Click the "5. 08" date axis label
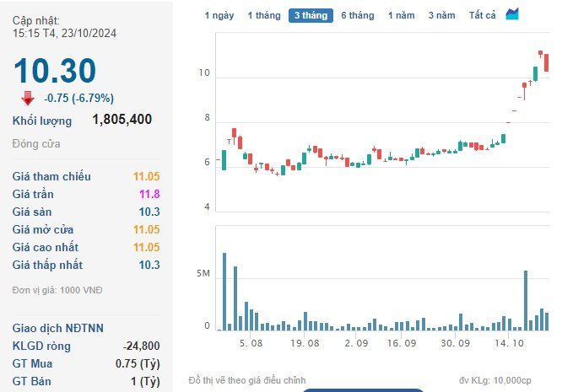The width and height of the screenshot is (562, 392). [251, 343]
